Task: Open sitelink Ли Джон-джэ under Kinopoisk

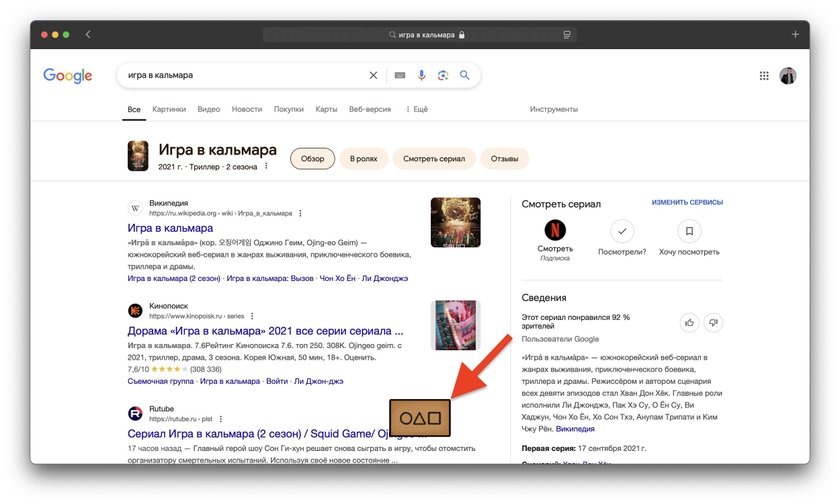Action: 319,381
